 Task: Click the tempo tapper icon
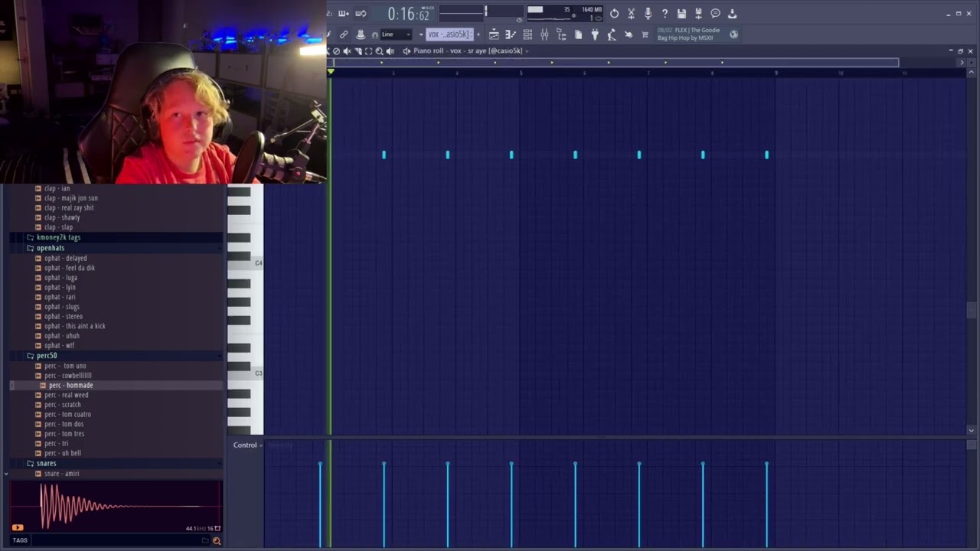(x=612, y=34)
